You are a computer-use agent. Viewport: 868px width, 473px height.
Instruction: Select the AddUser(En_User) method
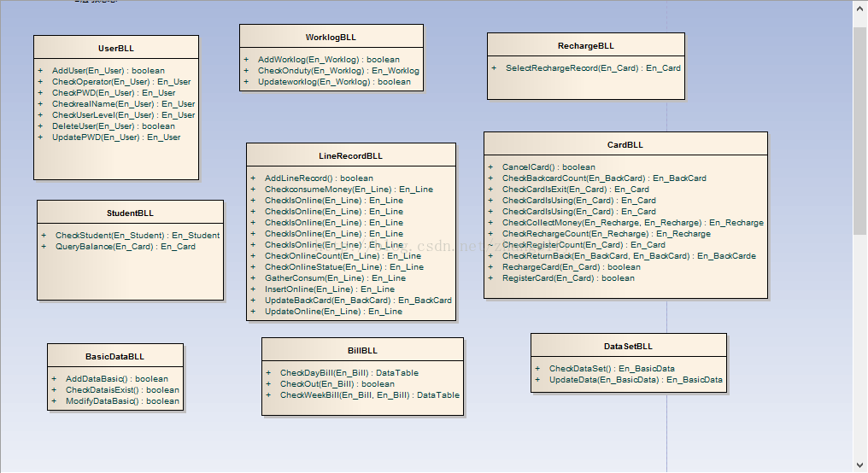click(108, 71)
